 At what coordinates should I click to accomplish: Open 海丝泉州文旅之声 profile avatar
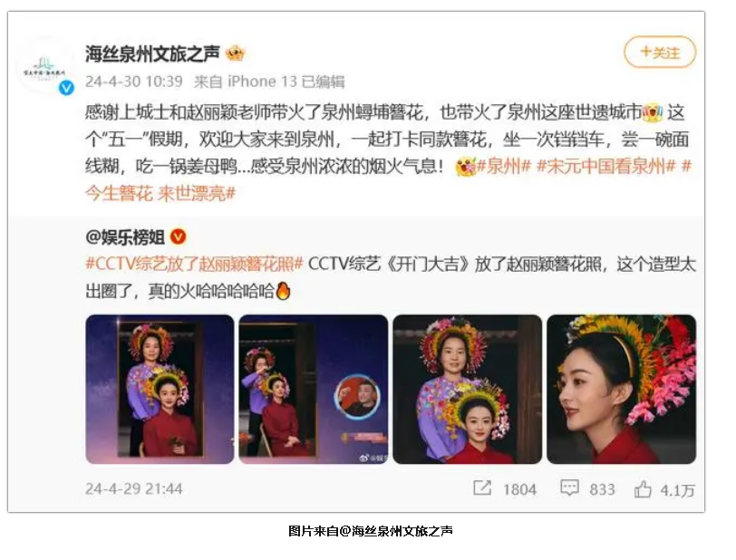[x=44, y=65]
